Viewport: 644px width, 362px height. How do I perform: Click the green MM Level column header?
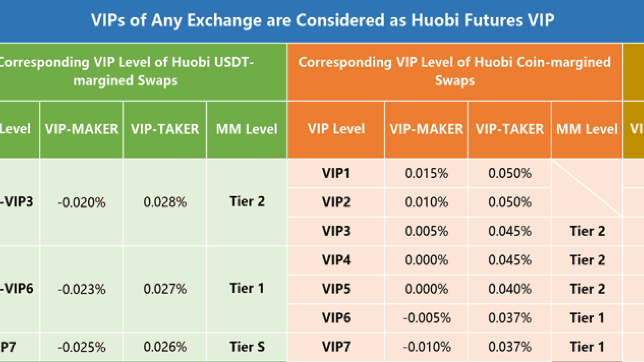[x=247, y=130]
